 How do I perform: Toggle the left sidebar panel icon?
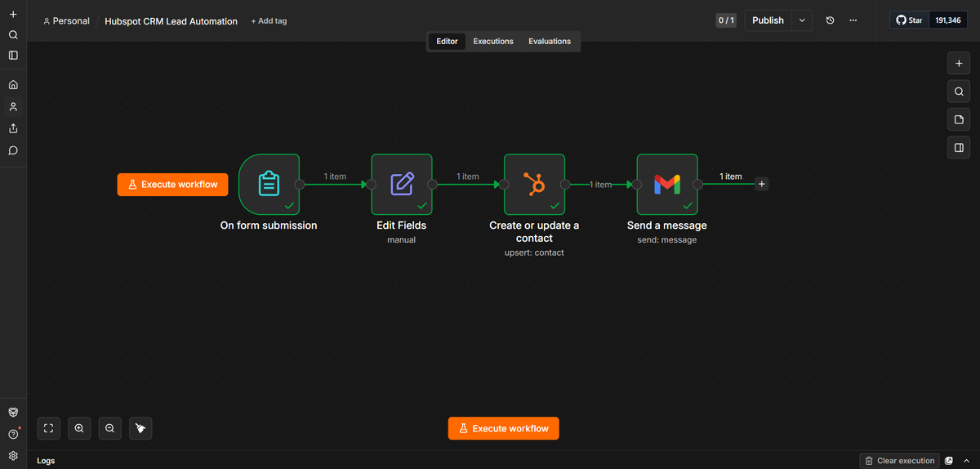tap(13, 56)
